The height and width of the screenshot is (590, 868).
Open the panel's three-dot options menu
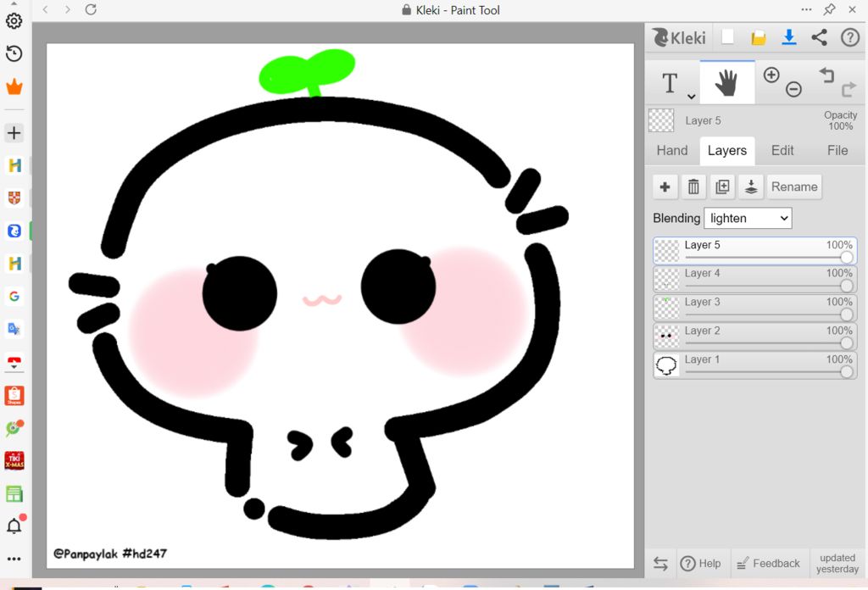[x=807, y=9]
